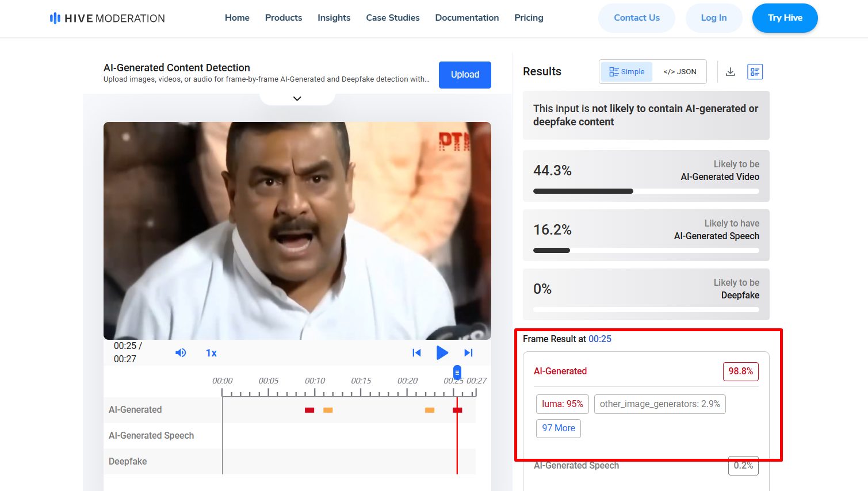Collapse the upload panel chevron
Image resolution: width=868 pixels, height=491 pixels.
[x=297, y=98]
